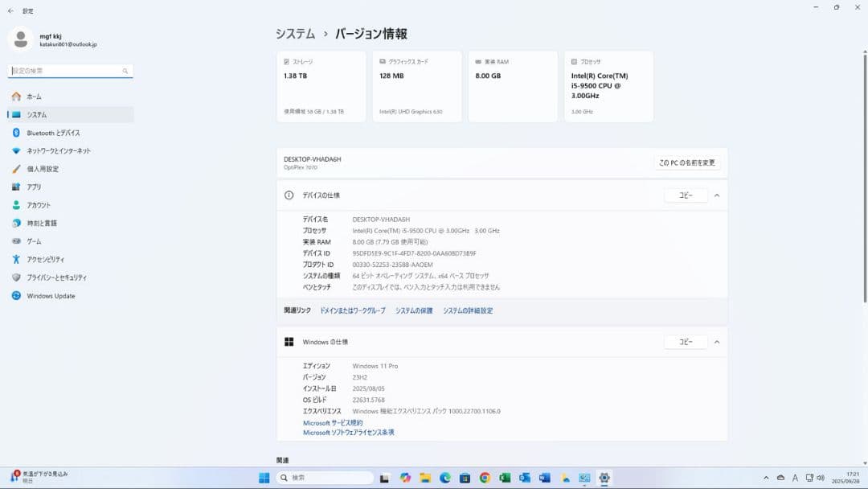This screenshot has height=489, width=868.
Task: Collapse the デバイスの仕様 section
Action: [716, 195]
